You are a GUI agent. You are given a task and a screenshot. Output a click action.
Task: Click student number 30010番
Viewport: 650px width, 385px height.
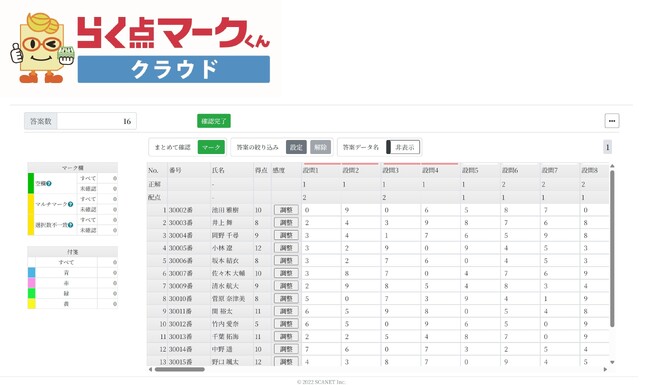(x=181, y=298)
